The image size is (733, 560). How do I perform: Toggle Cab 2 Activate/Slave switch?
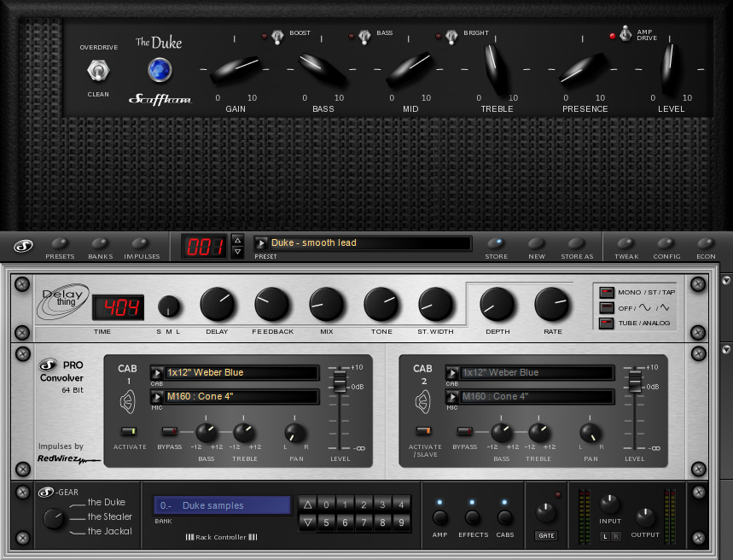pos(423,430)
